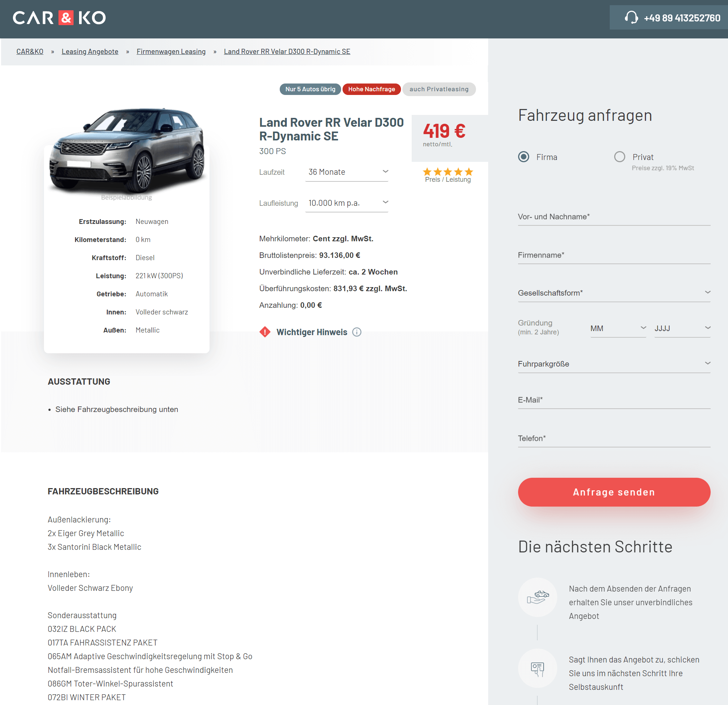Click '017TA FAHRASSISTENZ PAKET' line
This screenshot has width=728, height=705.
click(x=102, y=643)
